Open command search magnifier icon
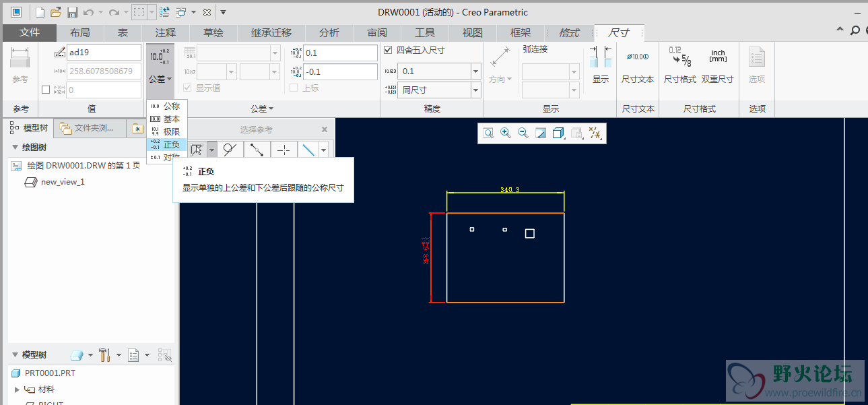The height and width of the screenshot is (405, 868). [x=855, y=30]
